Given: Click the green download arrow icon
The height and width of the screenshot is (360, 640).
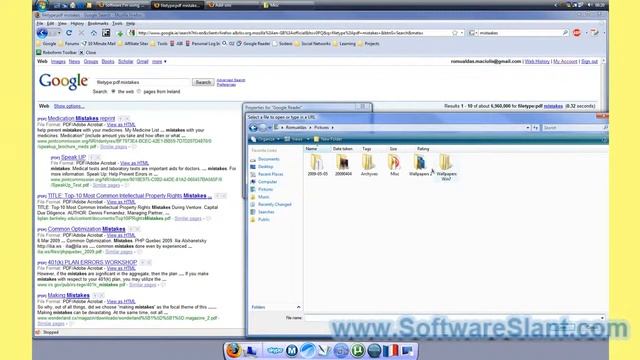Looking at the screenshot, I should click(x=120, y=33).
